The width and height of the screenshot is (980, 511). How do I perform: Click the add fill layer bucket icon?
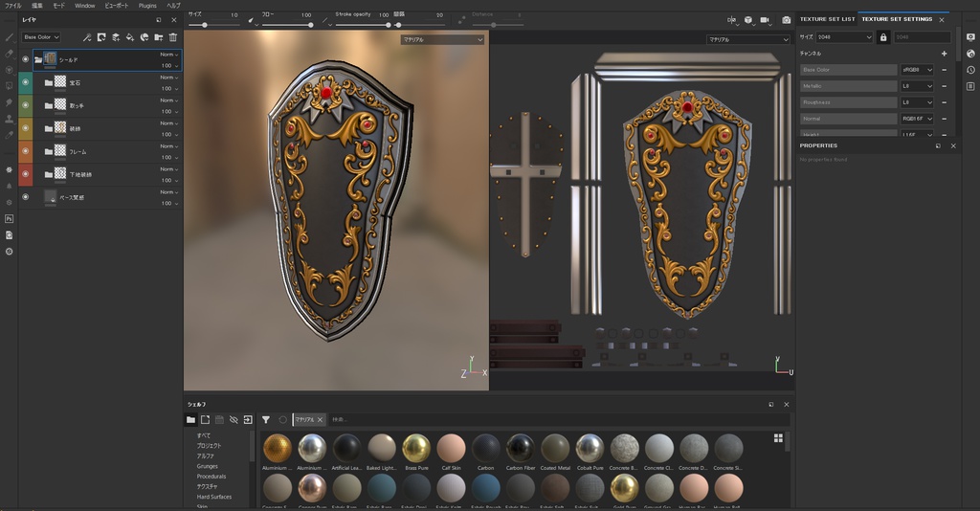130,37
